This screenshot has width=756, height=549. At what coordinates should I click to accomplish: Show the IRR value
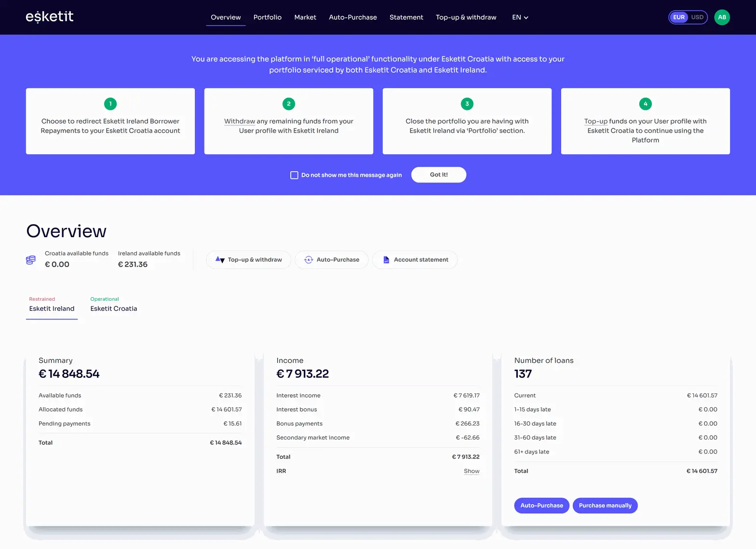click(471, 471)
